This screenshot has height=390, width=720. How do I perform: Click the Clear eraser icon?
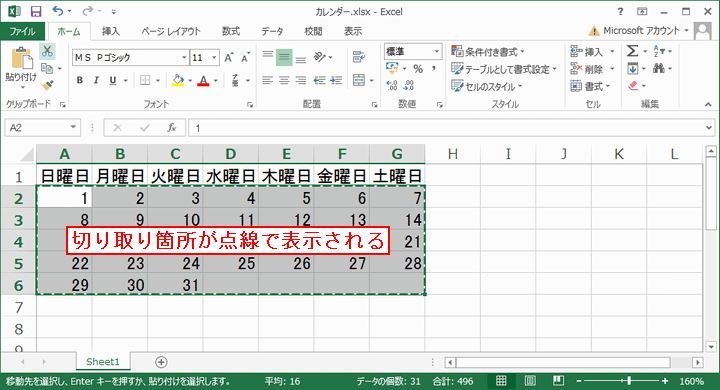point(633,86)
